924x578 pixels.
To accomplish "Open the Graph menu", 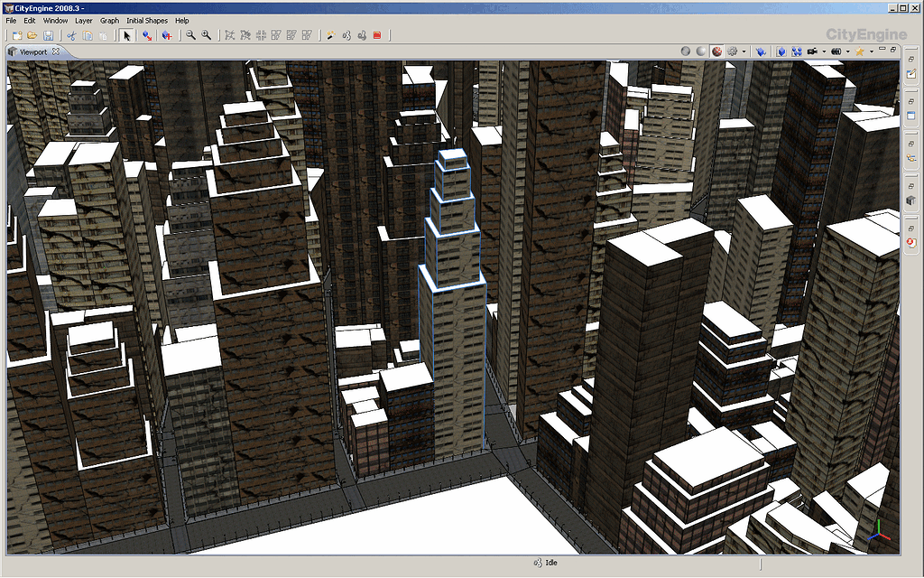I will point(109,20).
